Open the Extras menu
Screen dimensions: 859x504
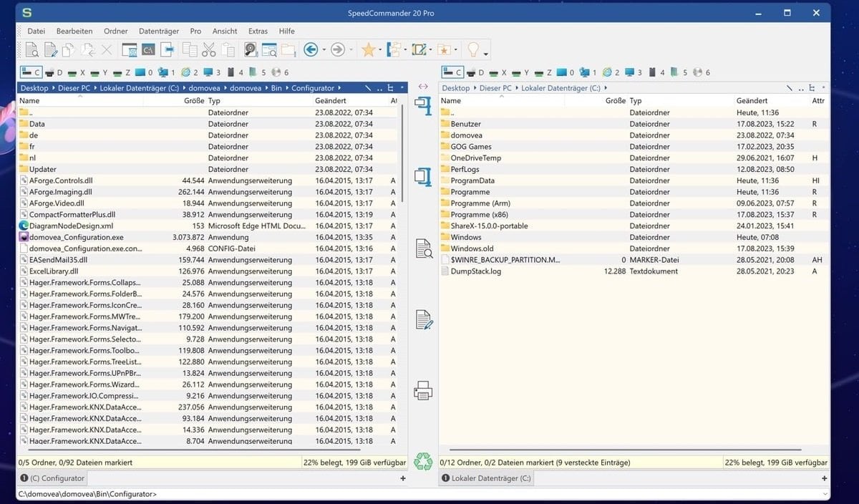258,31
